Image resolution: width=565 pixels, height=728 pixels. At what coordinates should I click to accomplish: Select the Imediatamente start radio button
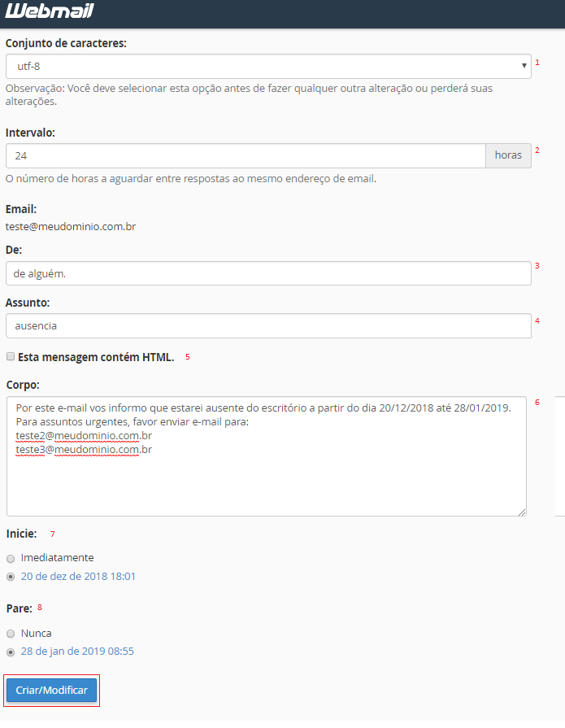click(11, 559)
